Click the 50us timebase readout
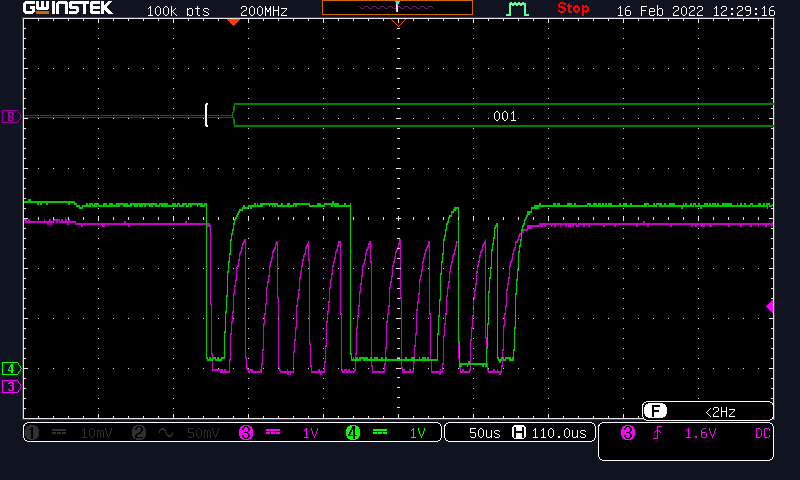Image resolution: width=800 pixels, height=480 pixels. 484,434
